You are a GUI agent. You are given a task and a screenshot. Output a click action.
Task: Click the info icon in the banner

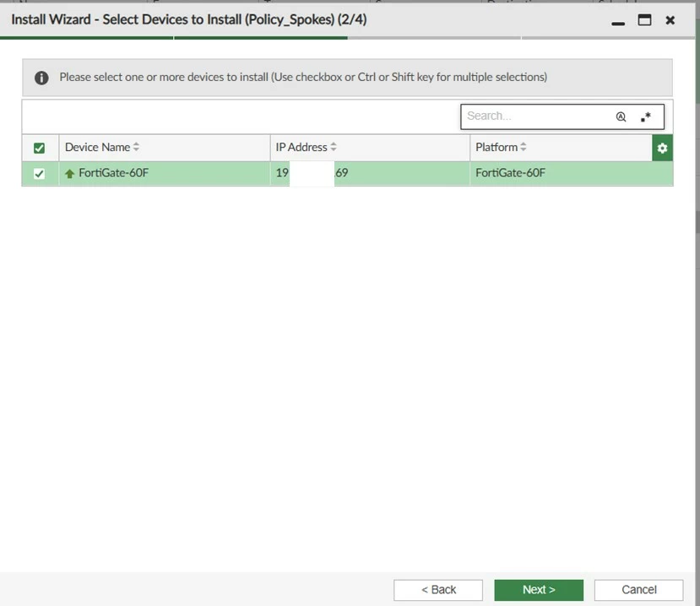pos(41,78)
